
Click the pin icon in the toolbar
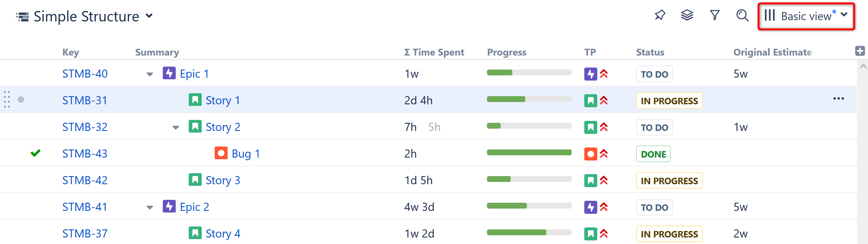coord(660,15)
